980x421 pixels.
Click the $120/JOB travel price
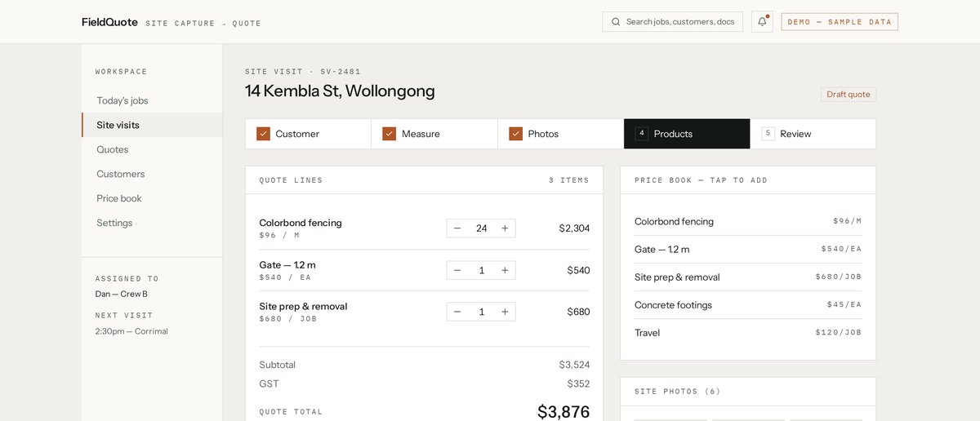839,332
